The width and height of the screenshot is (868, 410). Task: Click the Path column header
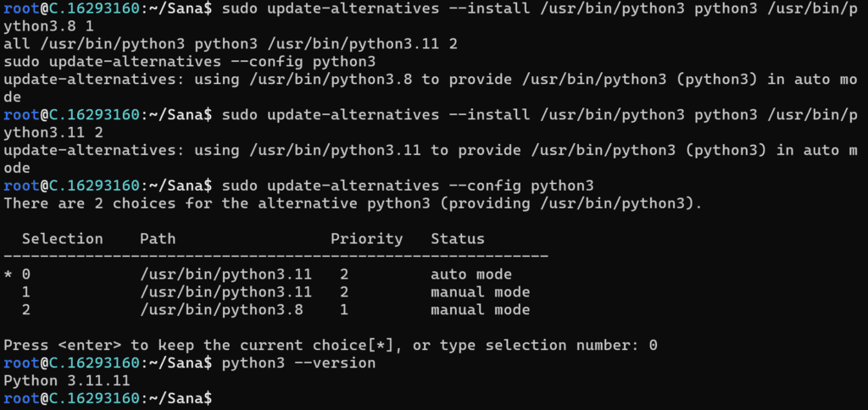coord(158,239)
